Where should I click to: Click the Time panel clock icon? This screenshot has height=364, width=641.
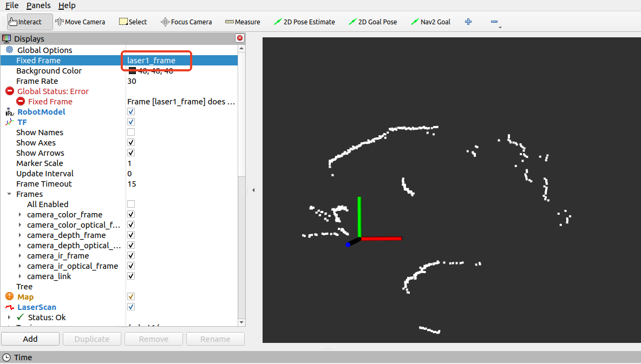tap(6, 358)
